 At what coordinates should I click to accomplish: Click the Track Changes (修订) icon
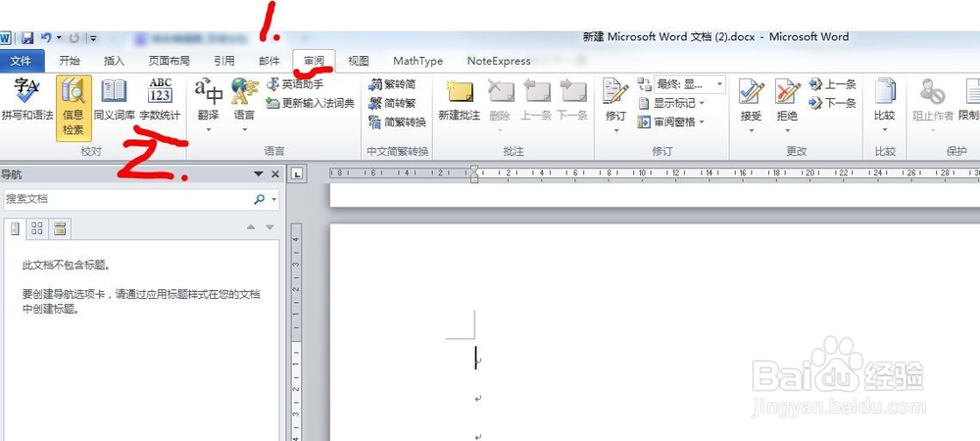point(615,91)
